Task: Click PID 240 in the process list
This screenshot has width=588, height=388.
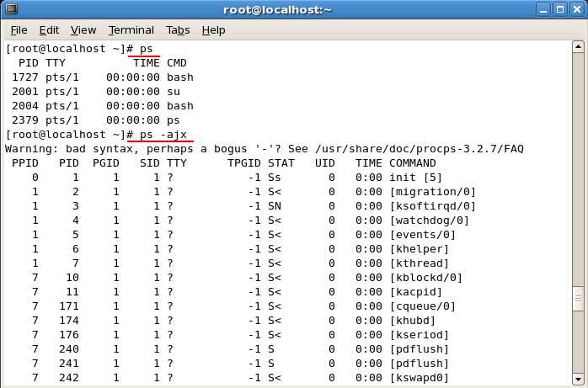Action: pos(69,349)
